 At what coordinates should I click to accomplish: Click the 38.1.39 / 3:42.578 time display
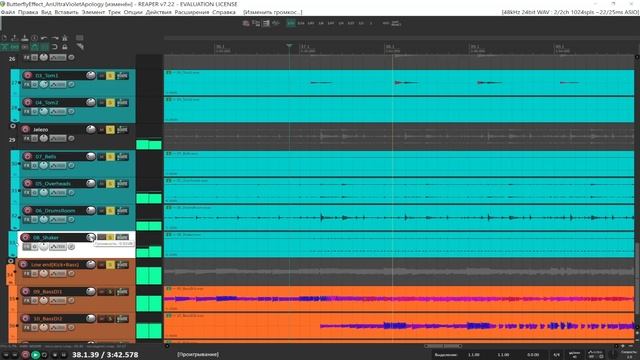(x=105, y=355)
